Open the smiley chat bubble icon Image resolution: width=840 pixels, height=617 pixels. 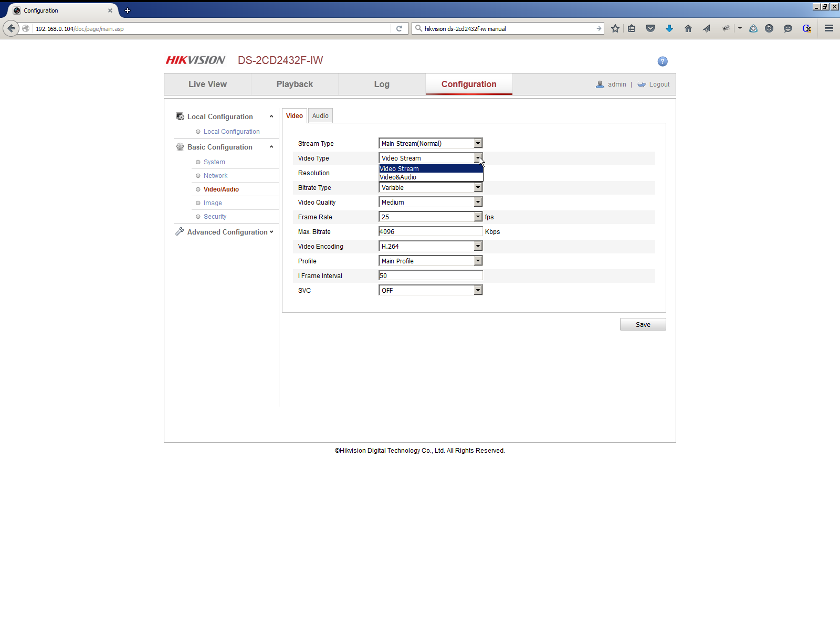788,28
